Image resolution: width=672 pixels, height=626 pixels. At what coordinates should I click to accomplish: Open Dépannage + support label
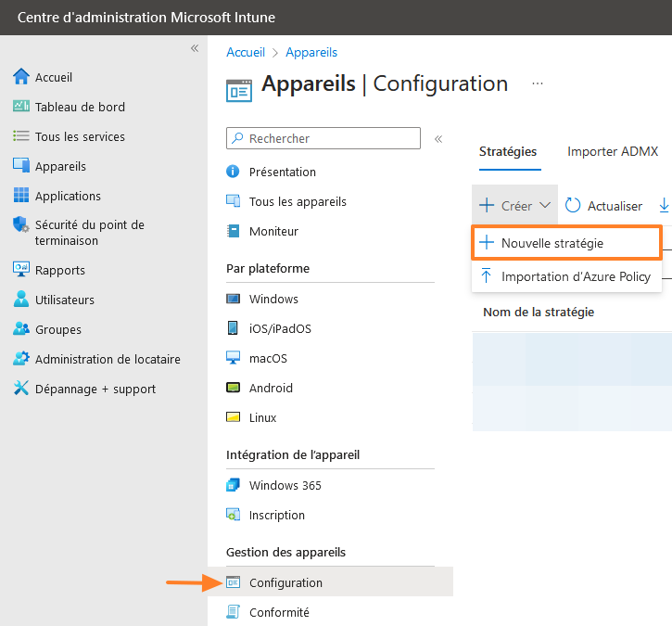(95, 390)
